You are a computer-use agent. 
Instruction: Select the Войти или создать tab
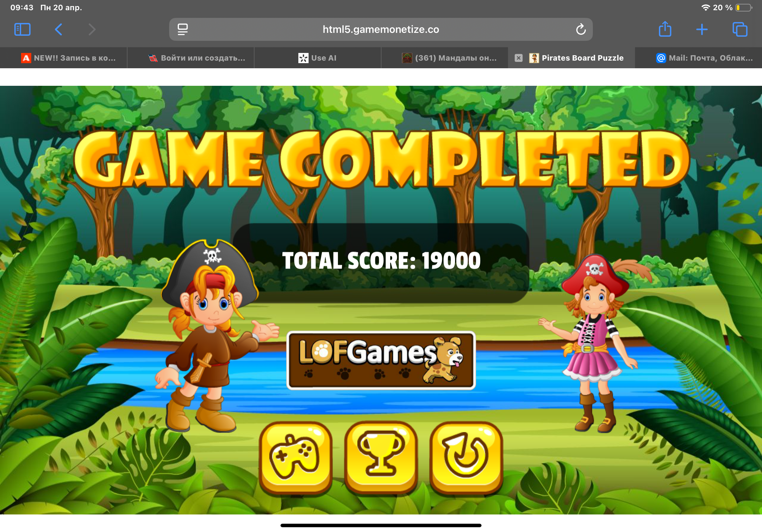pos(197,58)
